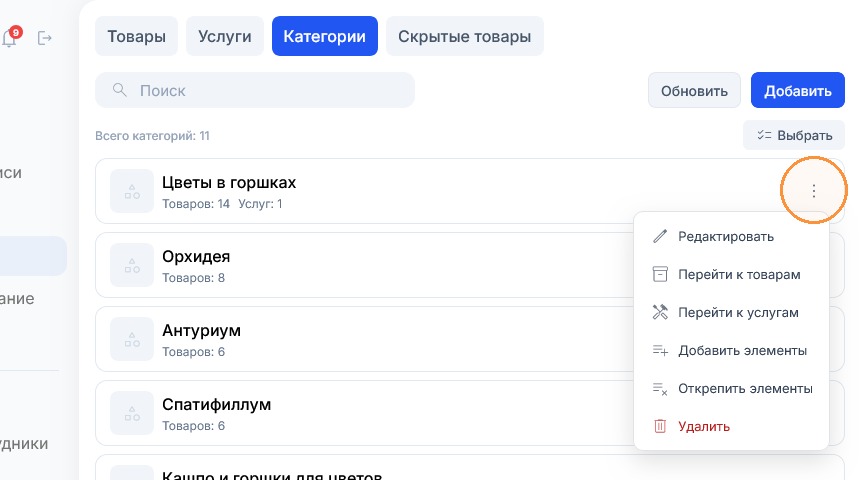Image resolution: width=861 pixels, height=480 pixels.
Task: Open the notifications bell icon
Action: tap(9, 38)
